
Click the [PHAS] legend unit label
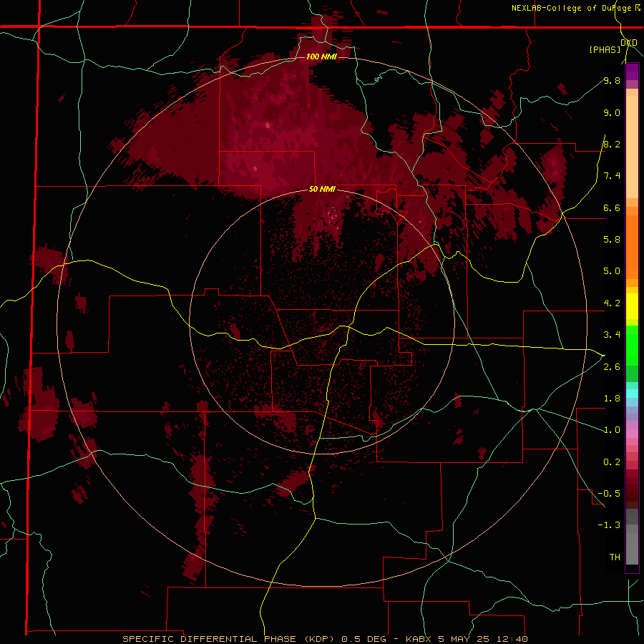(605, 49)
